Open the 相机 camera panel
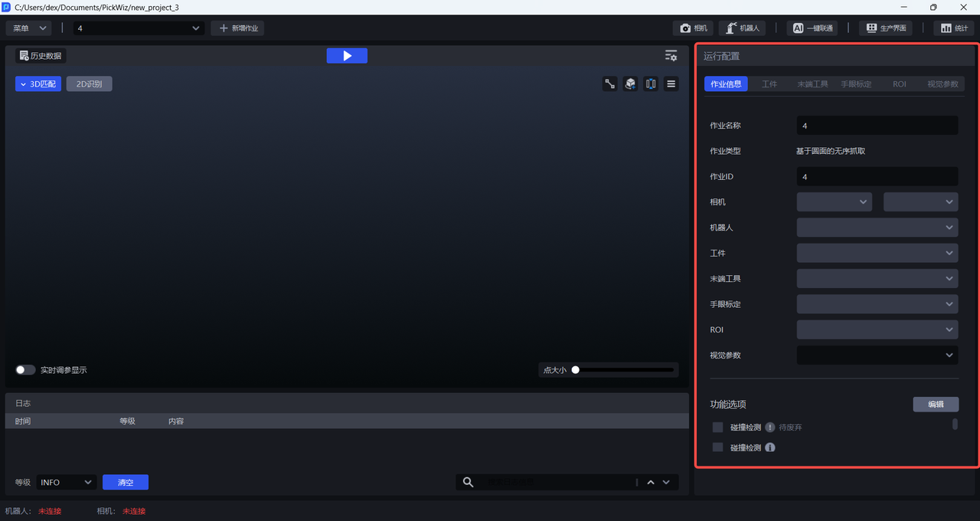 coord(693,28)
